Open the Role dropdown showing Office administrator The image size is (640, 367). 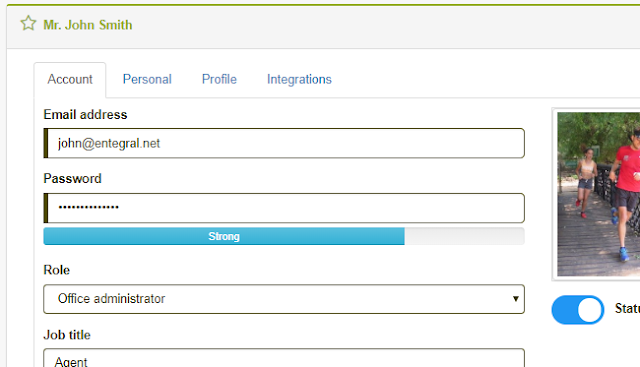coord(284,299)
